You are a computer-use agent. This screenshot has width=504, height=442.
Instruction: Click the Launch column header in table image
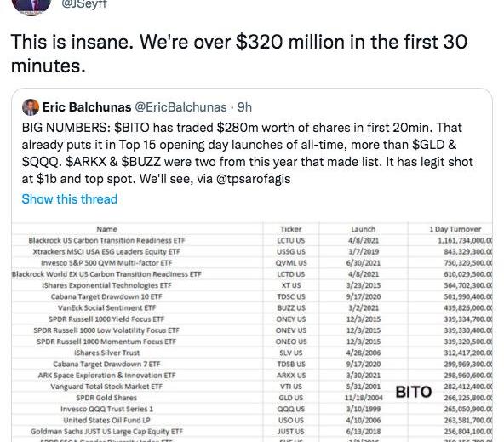click(x=364, y=229)
